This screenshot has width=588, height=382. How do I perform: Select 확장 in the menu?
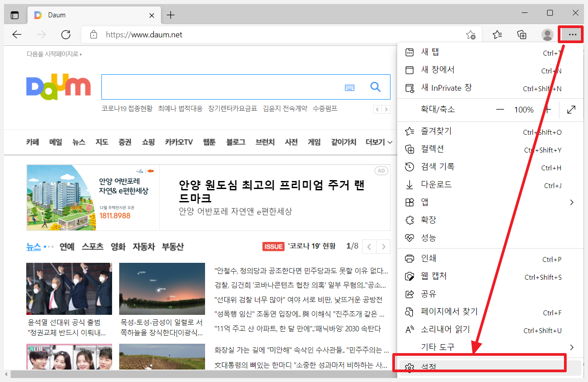[x=490, y=220]
